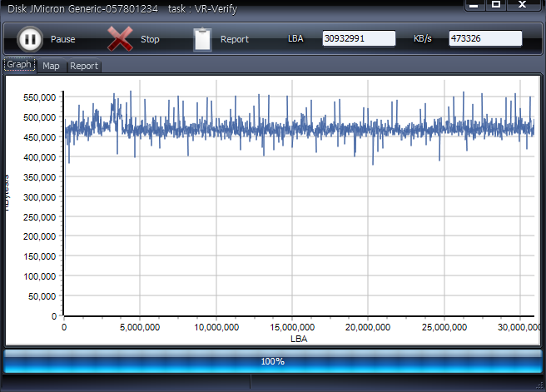This screenshot has height=392, width=546.
Task: Click the Pause circle icon
Action: click(x=29, y=39)
